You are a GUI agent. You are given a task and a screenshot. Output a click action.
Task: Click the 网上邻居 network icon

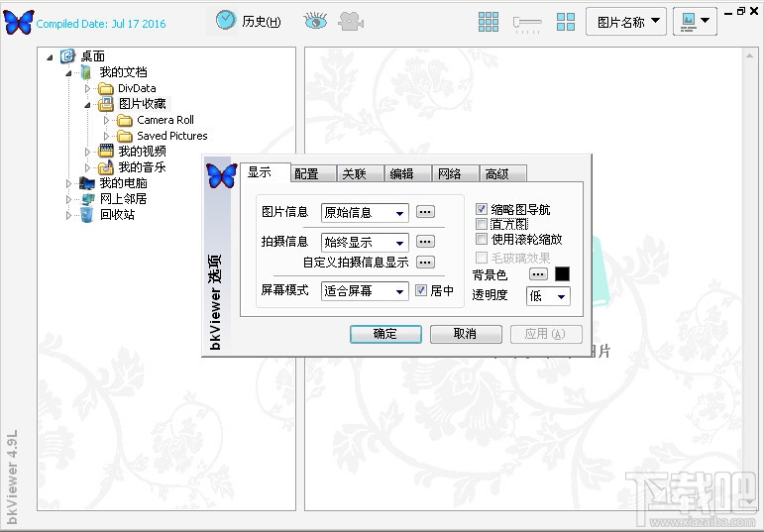pyautogui.click(x=88, y=199)
